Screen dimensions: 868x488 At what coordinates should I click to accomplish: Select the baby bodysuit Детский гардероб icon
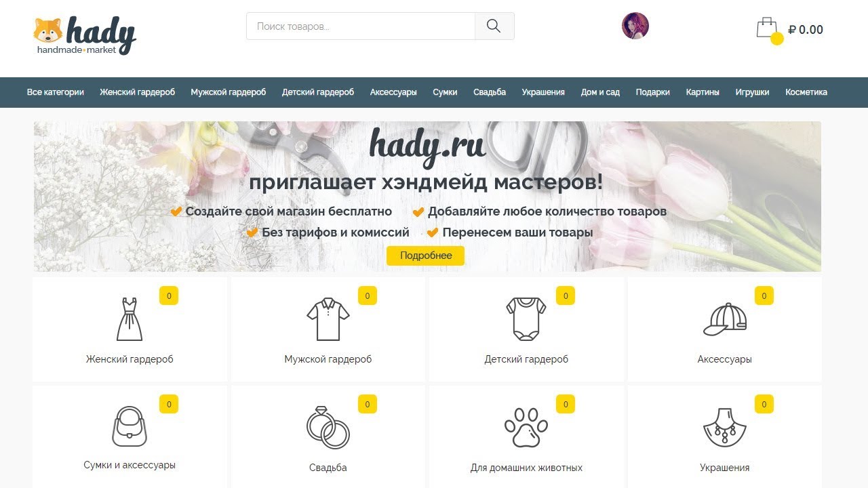click(x=526, y=319)
